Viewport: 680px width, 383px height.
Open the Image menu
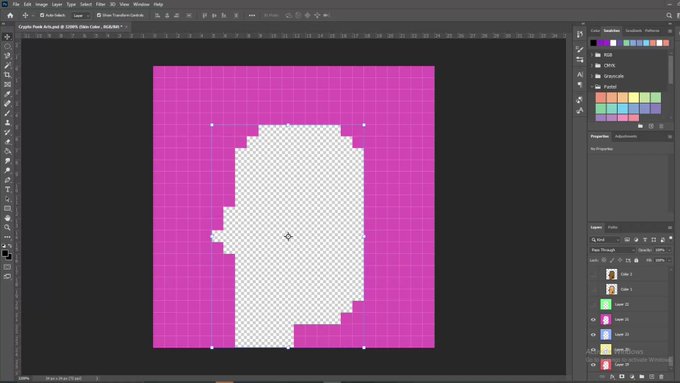pyautogui.click(x=41, y=4)
